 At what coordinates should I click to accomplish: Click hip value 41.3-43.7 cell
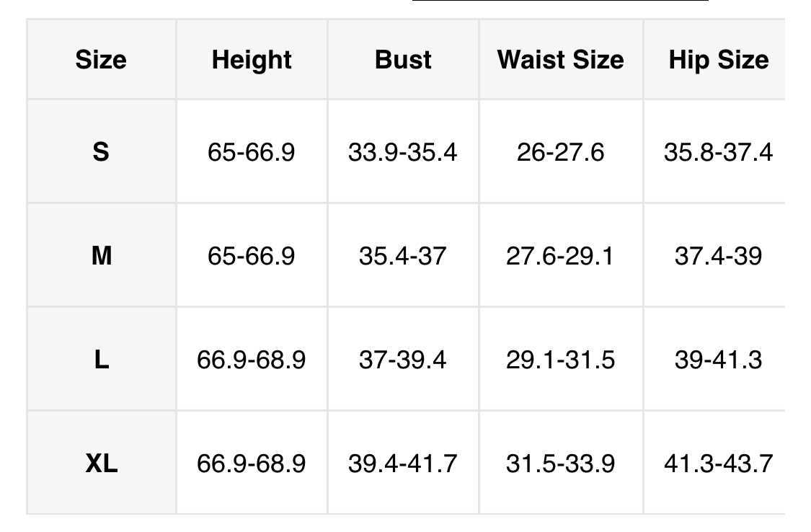tap(718, 463)
